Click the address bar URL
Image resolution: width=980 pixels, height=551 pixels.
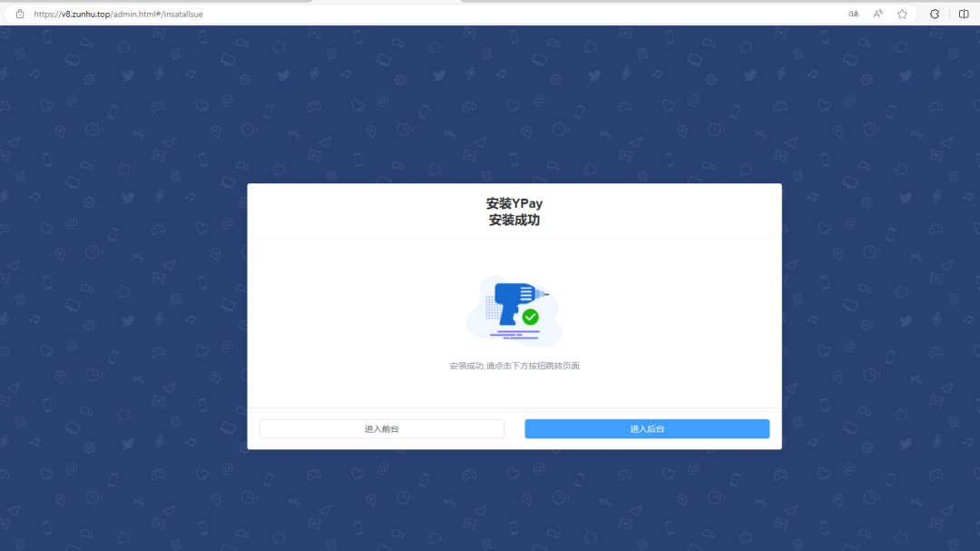click(x=119, y=14)
